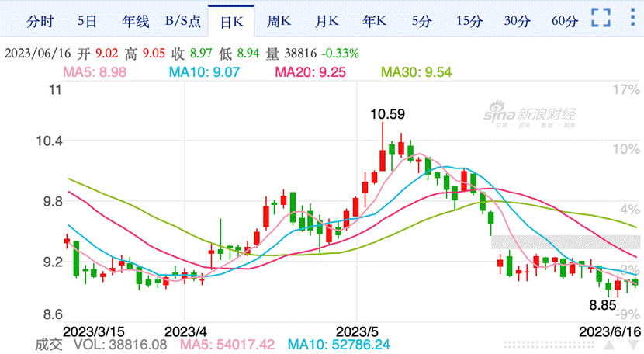
Task: Click the 10% percent axis label
Action: [626, 149]
